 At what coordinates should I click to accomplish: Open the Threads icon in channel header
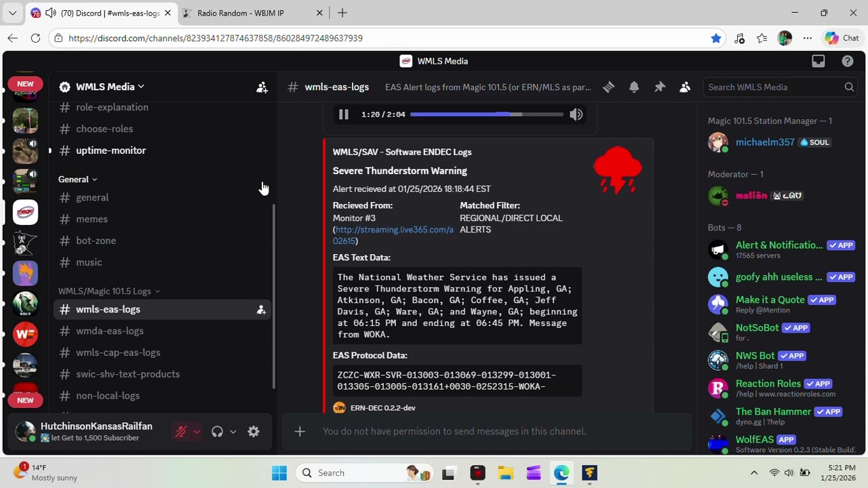point(608,87)
